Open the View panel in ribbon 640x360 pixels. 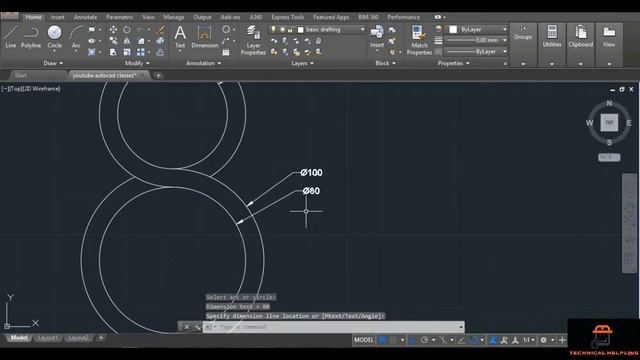pos(609,45)
